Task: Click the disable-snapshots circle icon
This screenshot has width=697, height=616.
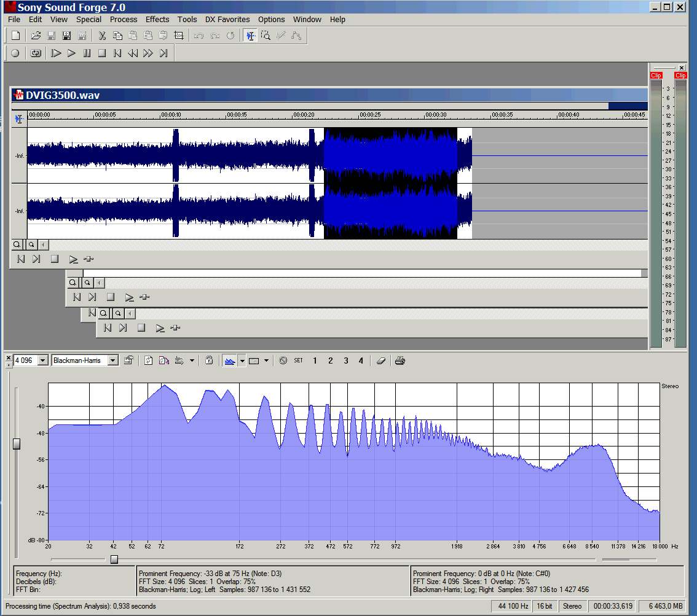Action: (x=283, y=361)
